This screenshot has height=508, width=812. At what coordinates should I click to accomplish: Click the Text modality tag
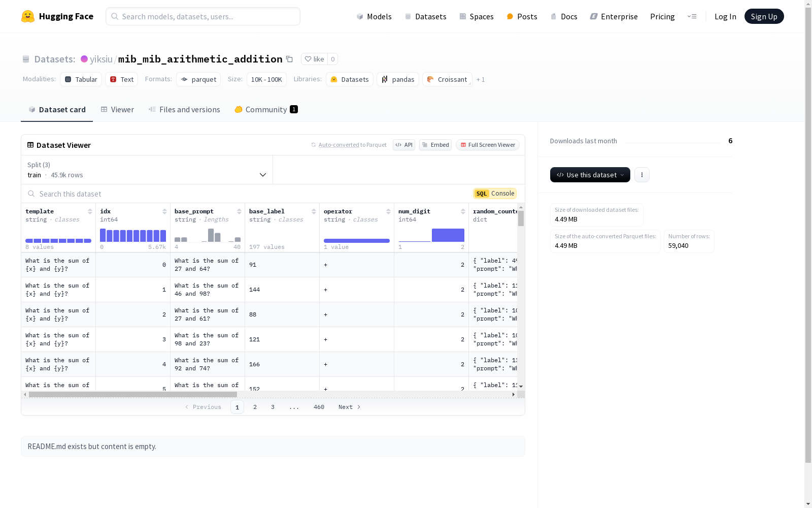(122, 79)
